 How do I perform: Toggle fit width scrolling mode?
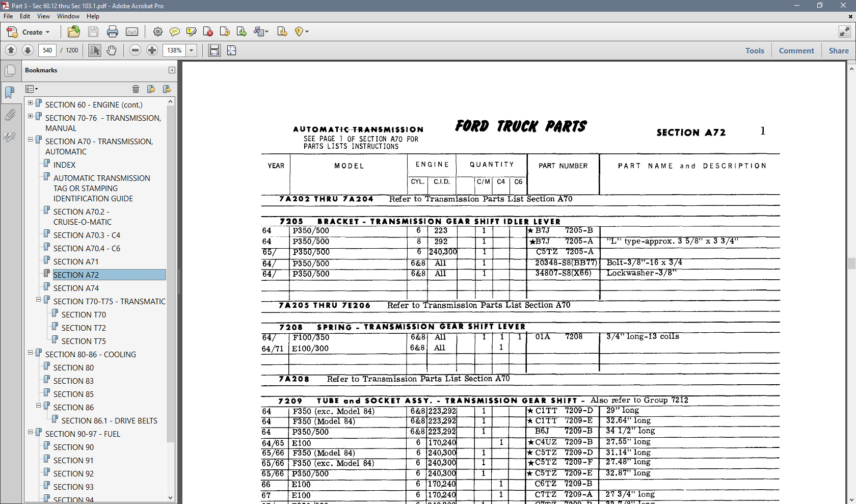click(x=215, y=50)
